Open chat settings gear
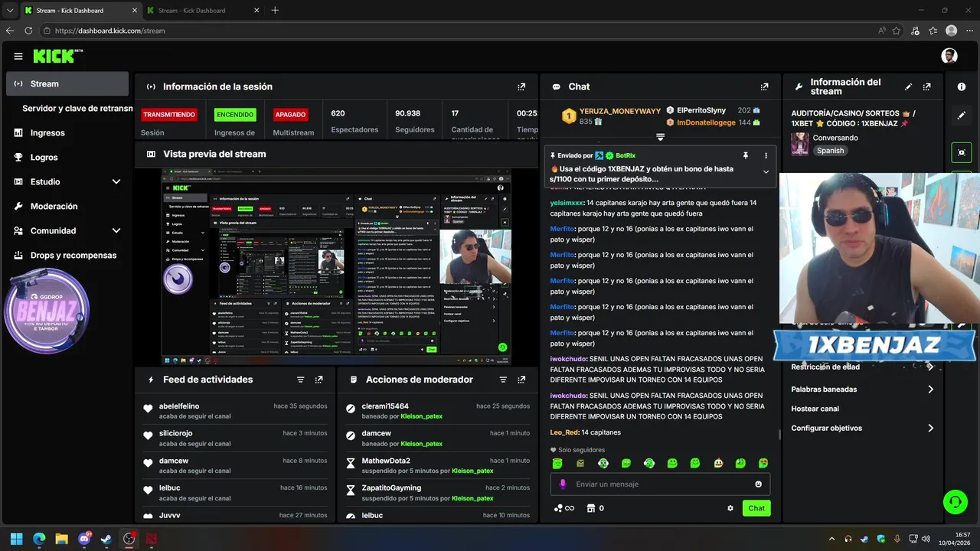Image resolution: width=980 pixels, height=551 pixels. click(x=730, y=508)
